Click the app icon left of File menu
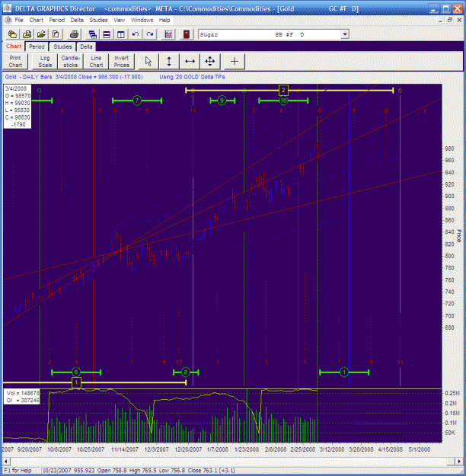The image size is (466, 476). pyautogui.click(x=8, y=20)
